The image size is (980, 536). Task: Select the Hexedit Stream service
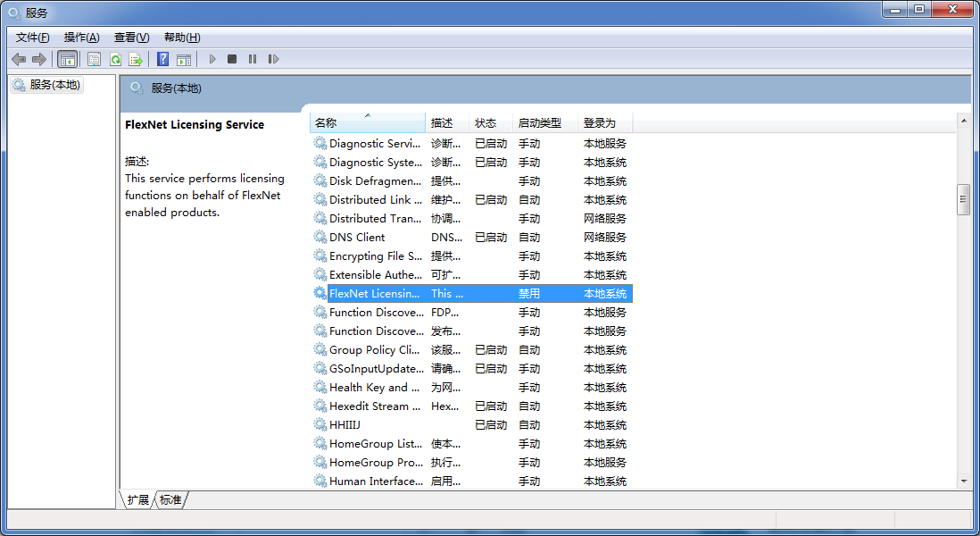(472, 406)
